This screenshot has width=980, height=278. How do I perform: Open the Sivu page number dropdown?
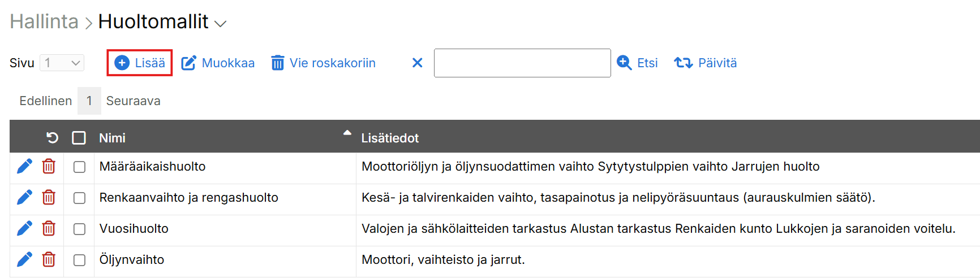[x=62, y=63]
